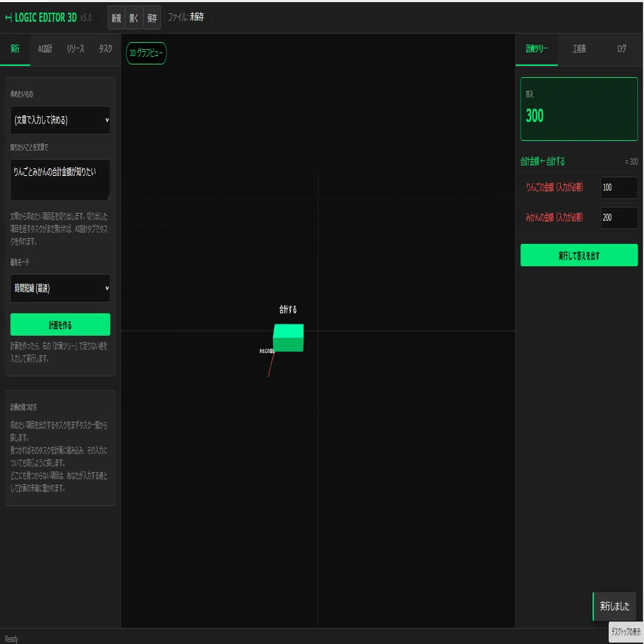Open the 求めたいもの dropdown
644x644 pixels.
pos(60,120)
